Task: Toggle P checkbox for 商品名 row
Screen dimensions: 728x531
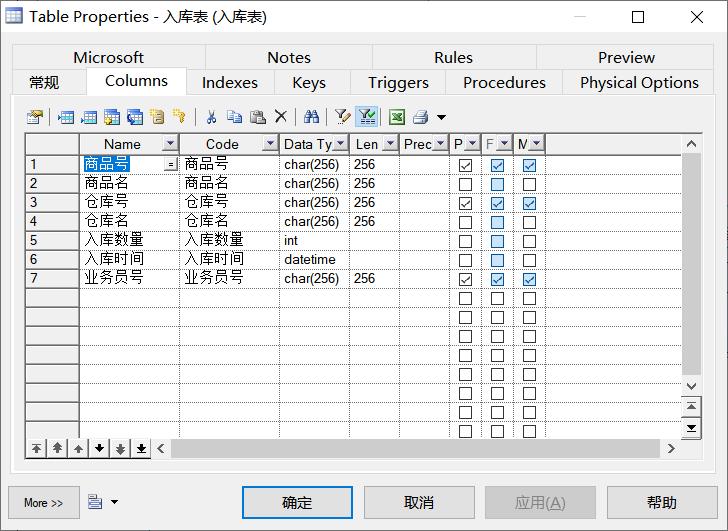Action: pyautogui.click(x=465, y=184)
